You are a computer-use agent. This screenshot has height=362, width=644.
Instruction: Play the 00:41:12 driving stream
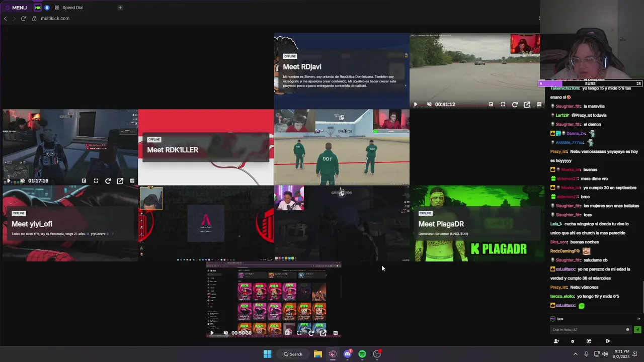coord(416,105)
